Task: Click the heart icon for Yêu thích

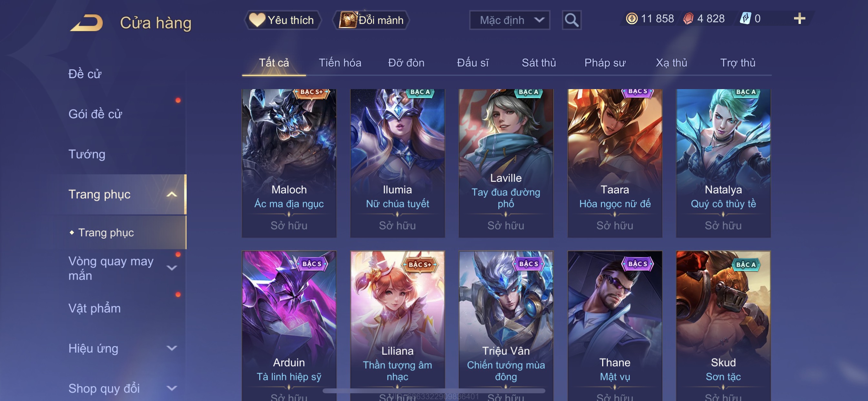Action: (x=257, y=20)
